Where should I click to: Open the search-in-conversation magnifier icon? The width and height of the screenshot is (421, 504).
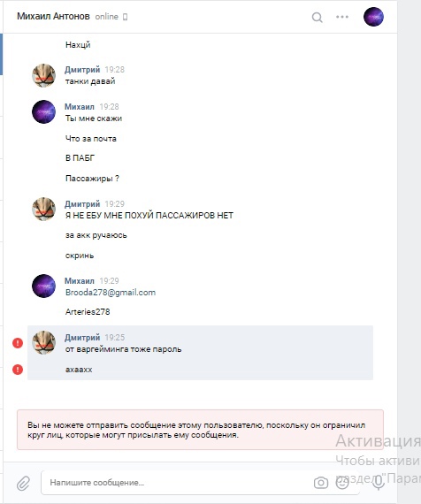pos(318,17)
